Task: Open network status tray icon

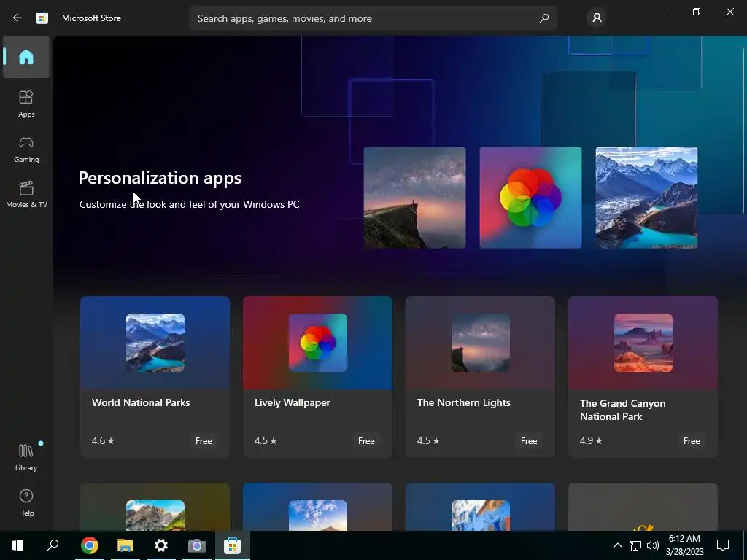Action: 635,545
